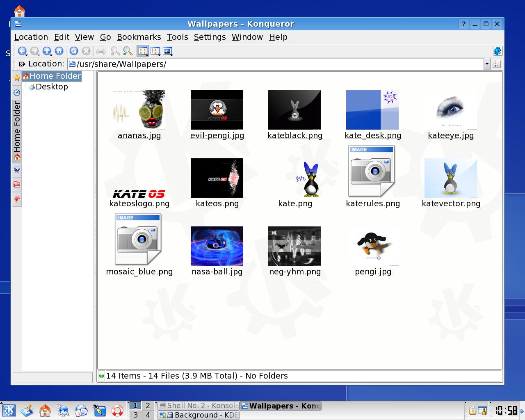Select Desktop in the sidebar tree
The image size is (525, 420).
click(x=48, y=87)
